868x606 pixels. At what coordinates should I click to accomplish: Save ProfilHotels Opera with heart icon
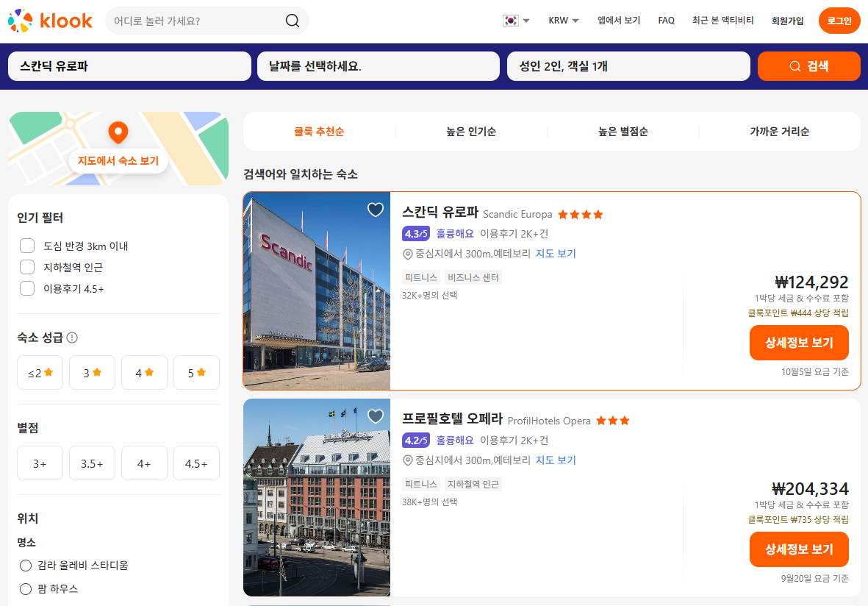click(x=376, y=416)
